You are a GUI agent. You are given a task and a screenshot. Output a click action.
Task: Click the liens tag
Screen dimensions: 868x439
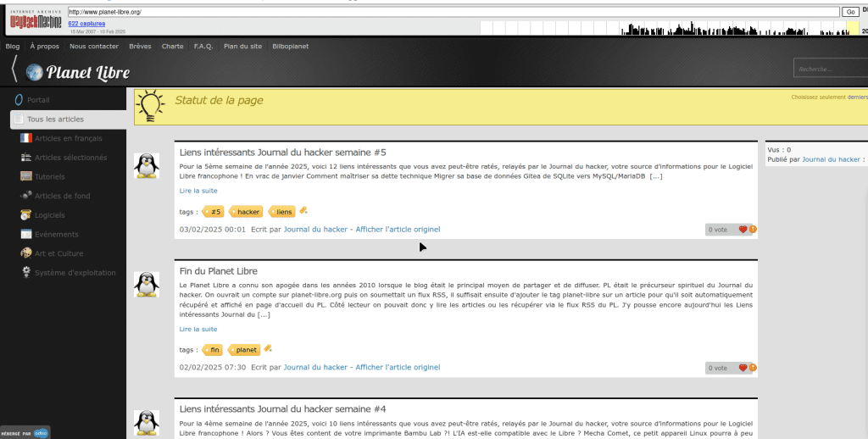coord(282,212)
